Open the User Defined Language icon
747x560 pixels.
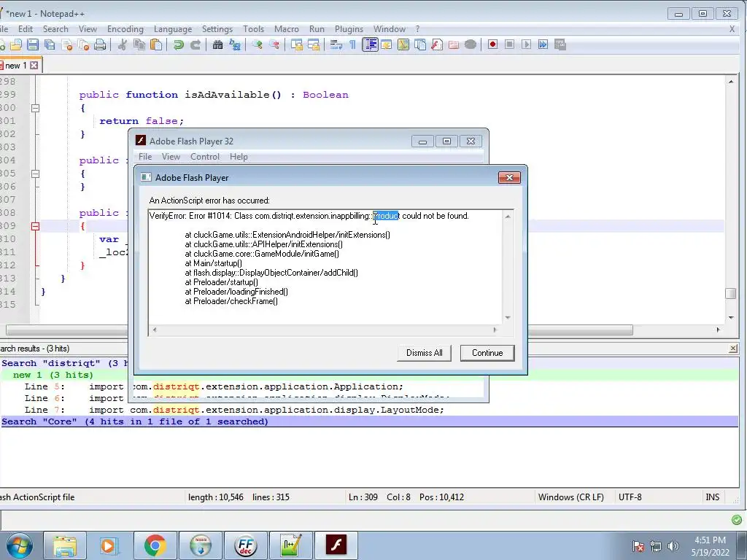tap(387, 44)
